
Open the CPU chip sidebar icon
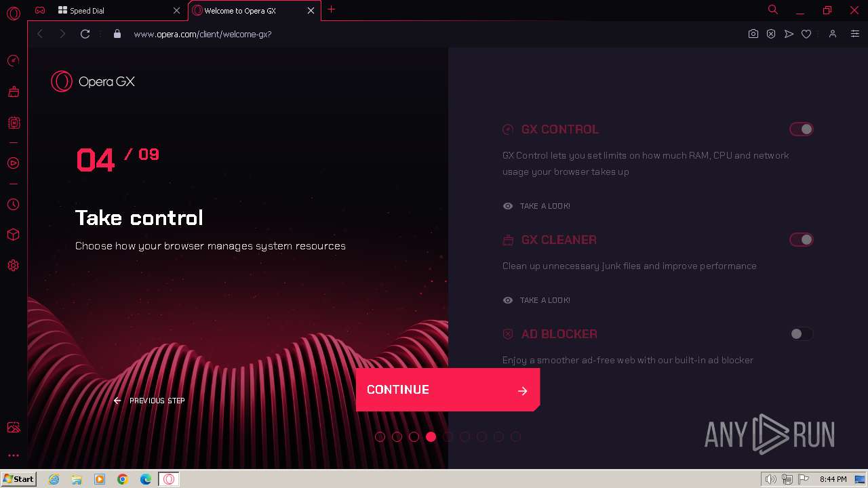(13, 123)
